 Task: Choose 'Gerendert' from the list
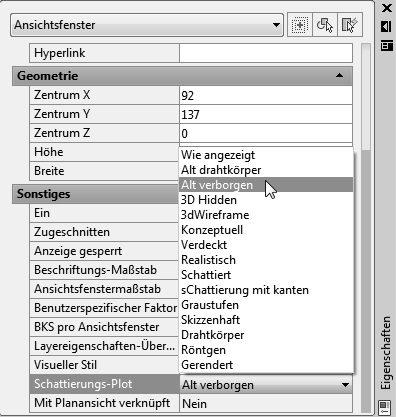click(266, 365)
